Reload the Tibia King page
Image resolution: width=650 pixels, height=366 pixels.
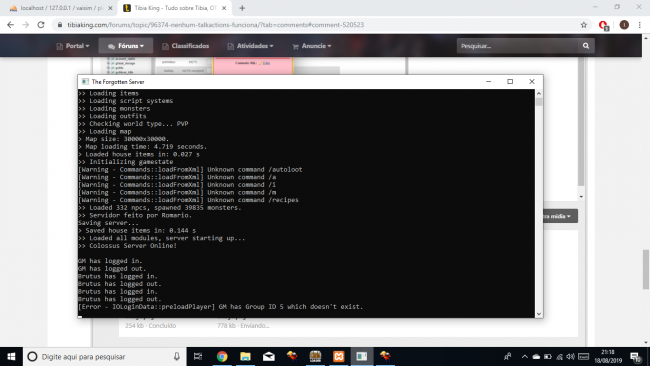coord(41,25)
